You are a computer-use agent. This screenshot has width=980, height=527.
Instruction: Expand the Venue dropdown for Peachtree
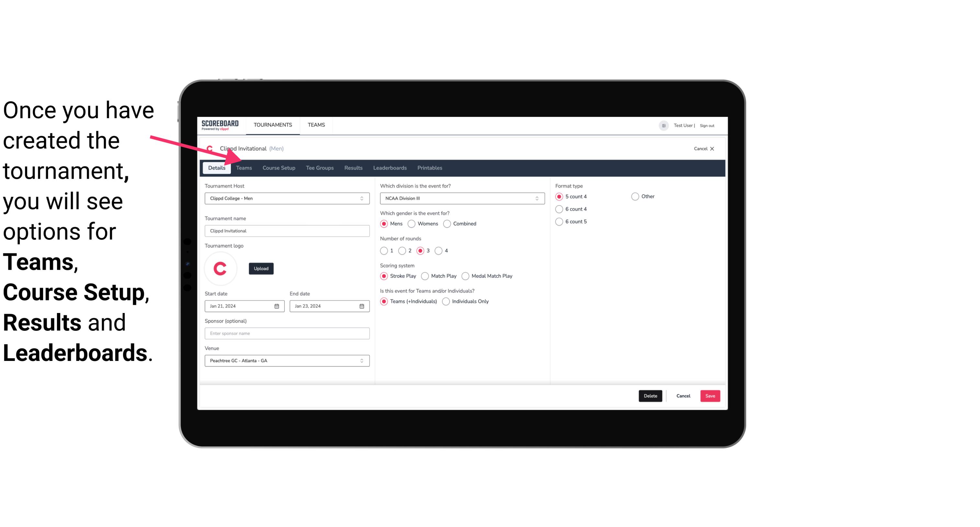[x=361, y=360]
